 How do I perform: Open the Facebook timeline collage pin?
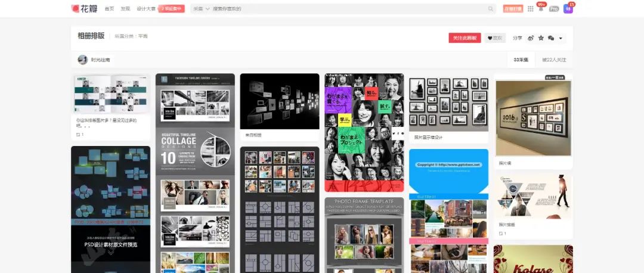point(195,173)
